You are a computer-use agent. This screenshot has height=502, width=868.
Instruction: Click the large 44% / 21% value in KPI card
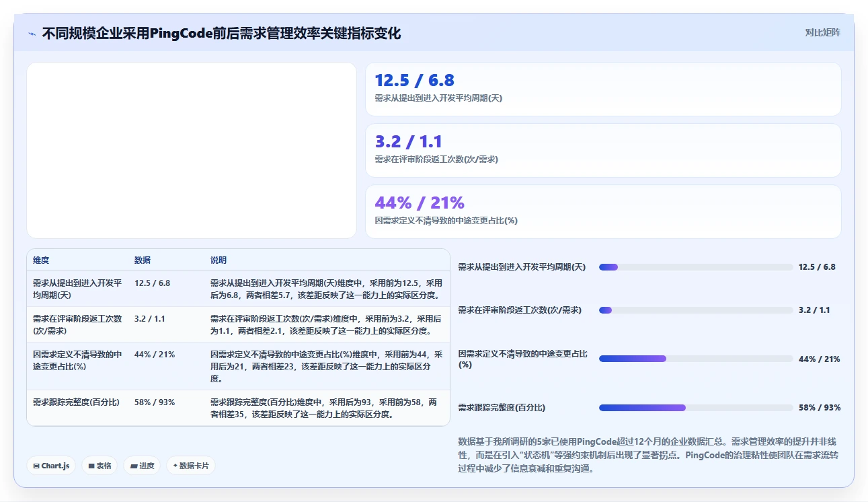click(x=420, y=203)
